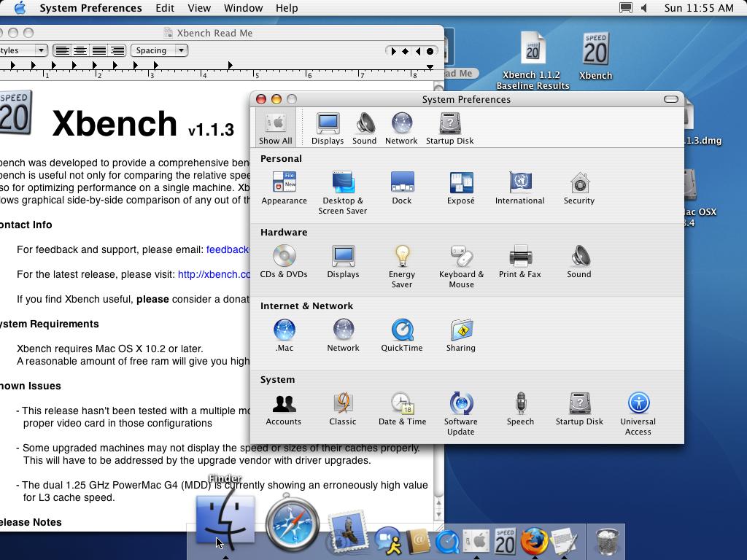The width and height of the screenshot is (747, 560).
Task: Open CDs & DVDs preferences
Action: coord(284,262)
